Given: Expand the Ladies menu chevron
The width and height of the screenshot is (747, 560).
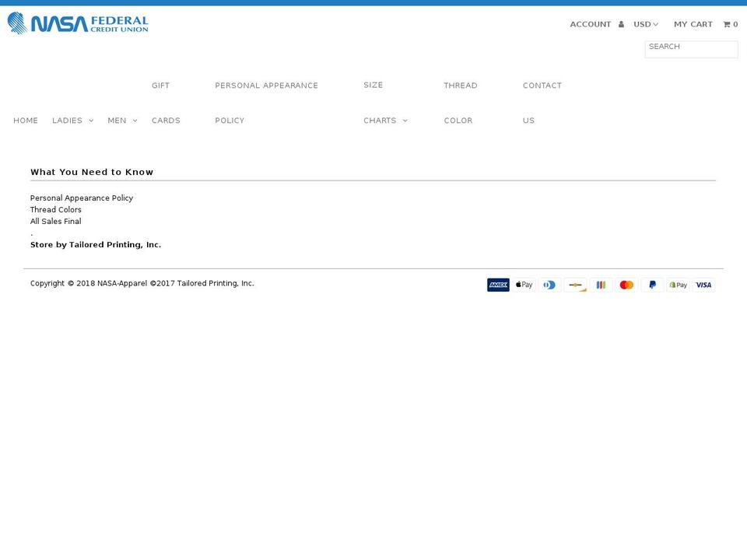Looking at the screenshot, I should [x=91, y=121].
